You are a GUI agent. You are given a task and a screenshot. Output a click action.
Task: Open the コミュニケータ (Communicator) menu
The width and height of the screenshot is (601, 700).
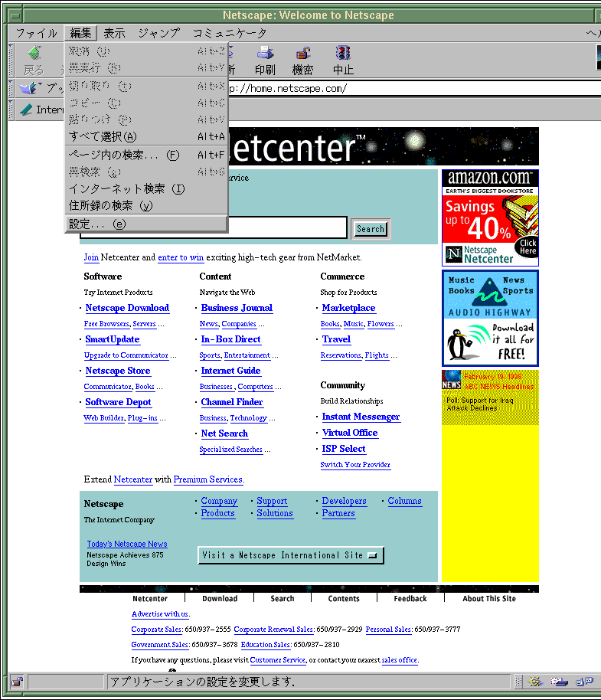pos(230,33)
